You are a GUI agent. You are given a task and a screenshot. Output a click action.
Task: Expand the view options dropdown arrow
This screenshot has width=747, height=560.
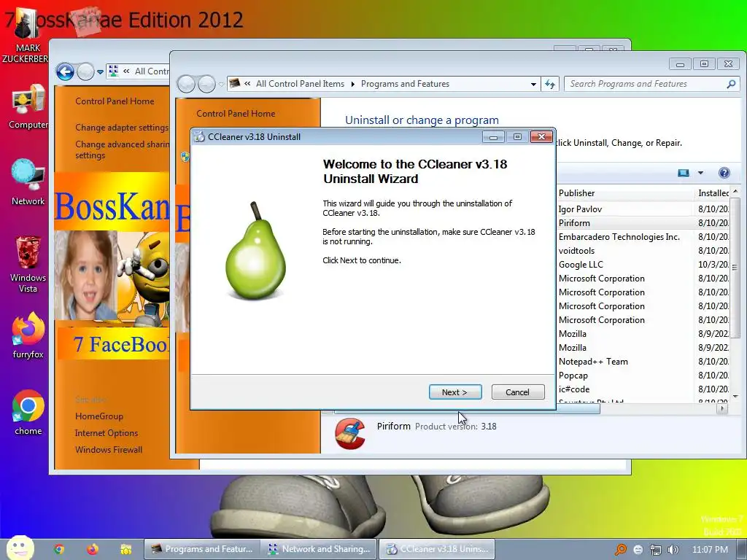pos(700,173)
